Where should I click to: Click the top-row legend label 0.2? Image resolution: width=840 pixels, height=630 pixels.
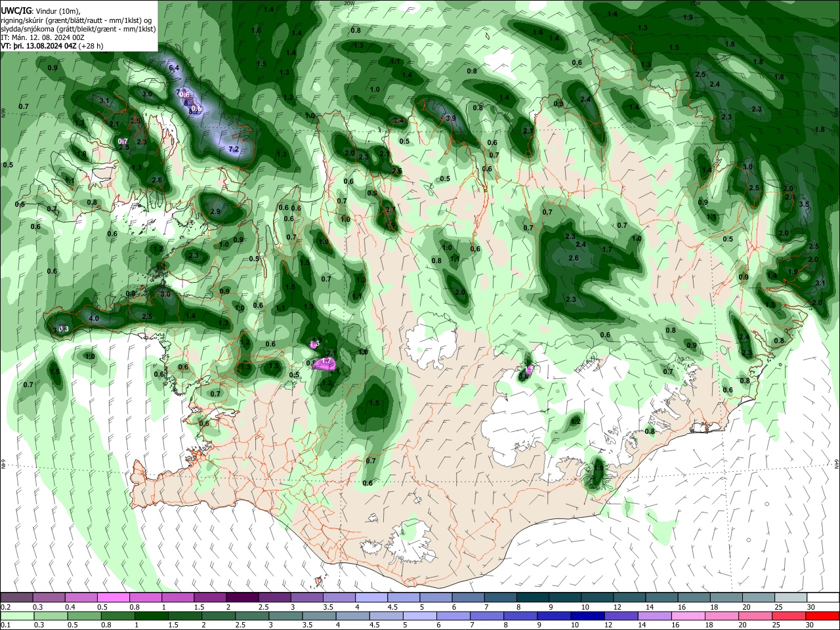tap(6, 607)
